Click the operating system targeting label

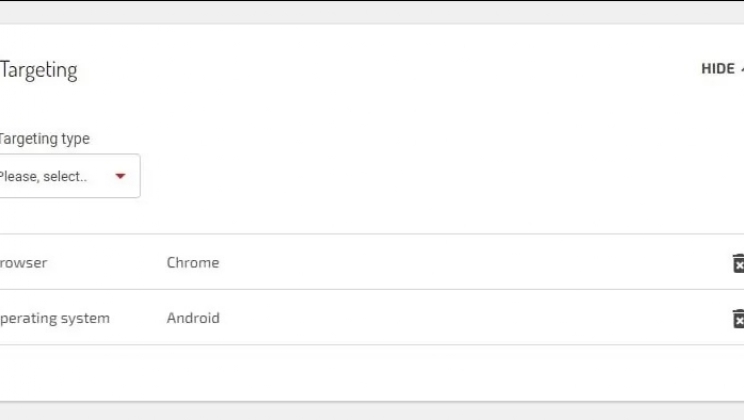click(x=55, y=318)
